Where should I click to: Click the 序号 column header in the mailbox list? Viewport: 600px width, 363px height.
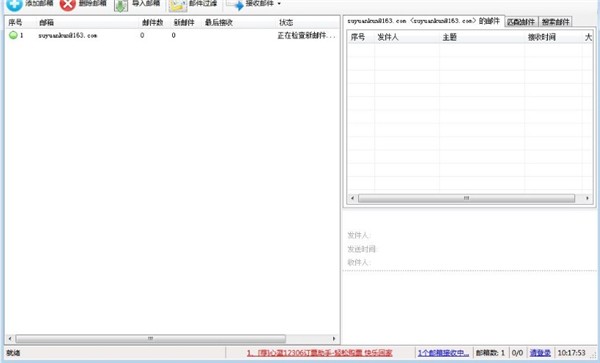coord(15,23)
